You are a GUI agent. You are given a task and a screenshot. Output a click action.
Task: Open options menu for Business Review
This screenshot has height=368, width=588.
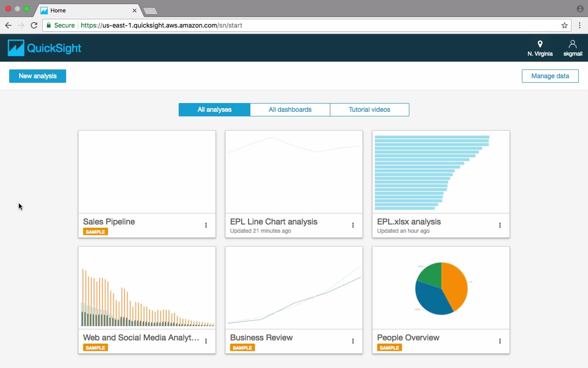353,341
